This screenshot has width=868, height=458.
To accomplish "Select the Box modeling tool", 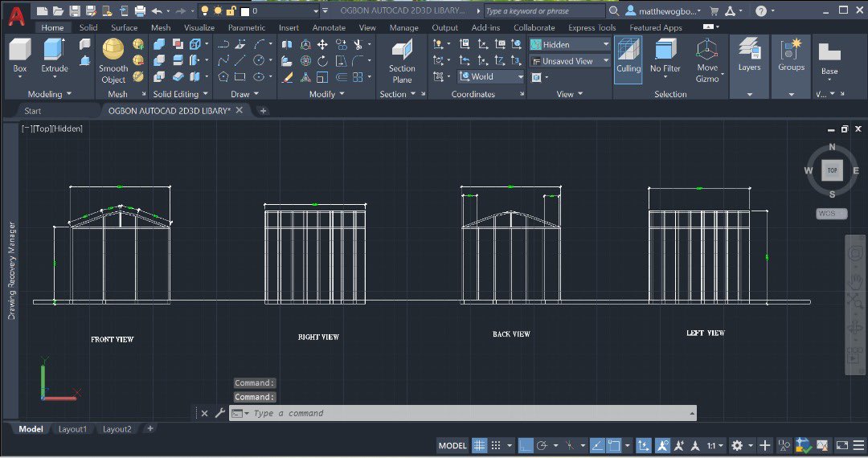I will click(20, 55).
